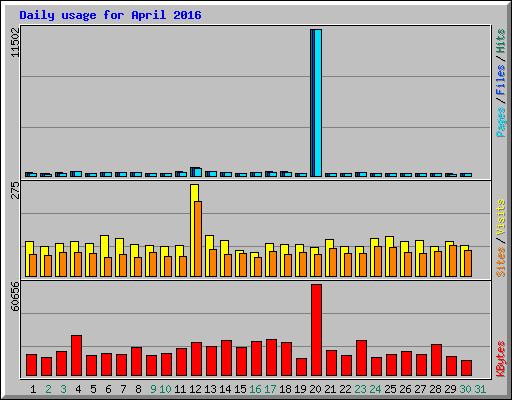Select the 11502 hits axis value
The image size is (512, 400).
pos(16,42)
